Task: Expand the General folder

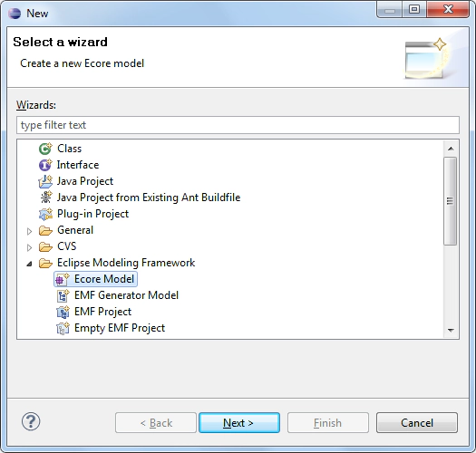Action: [x=29, y=231]
